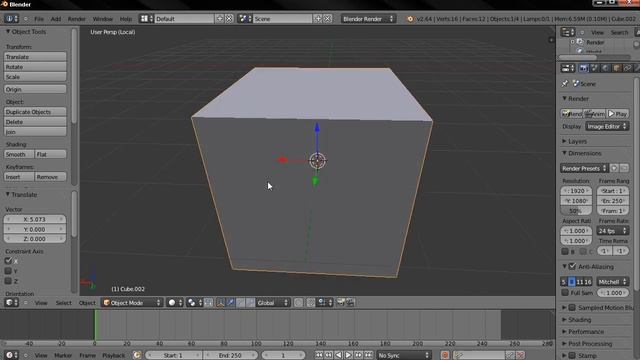Switch to Object properties tab icon
Viewport: 640px width, 360px height.
click(616, 68)
